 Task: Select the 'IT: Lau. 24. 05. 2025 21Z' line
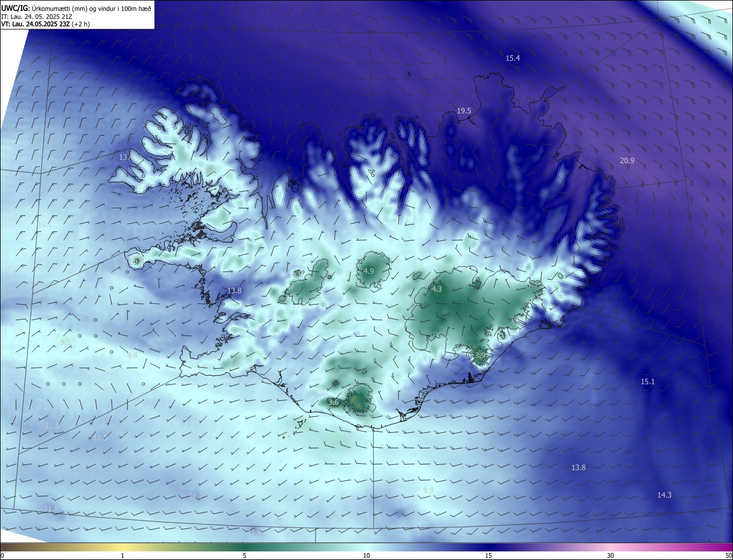(x=36, y=17)
